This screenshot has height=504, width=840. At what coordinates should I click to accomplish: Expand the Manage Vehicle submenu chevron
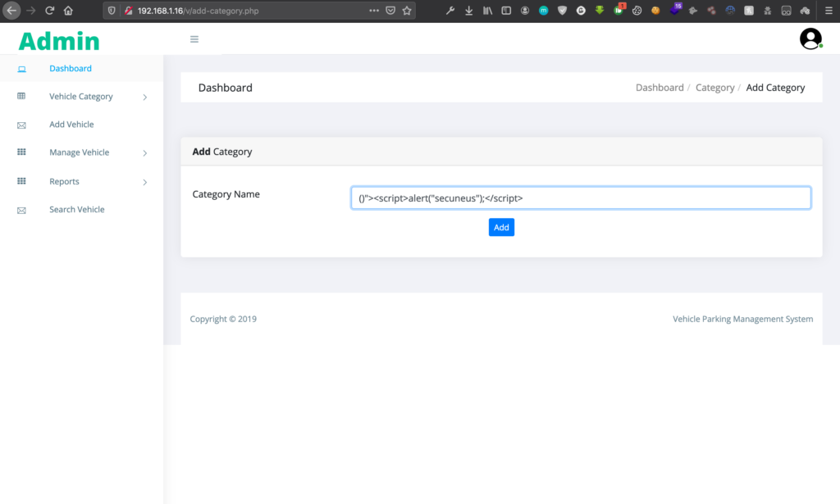(x=145, y=153)
